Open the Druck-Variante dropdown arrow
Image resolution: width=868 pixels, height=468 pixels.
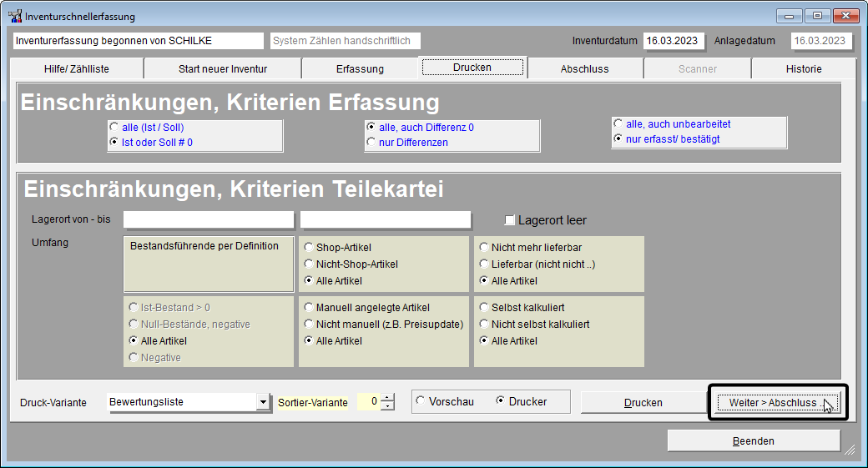(263, 402)
